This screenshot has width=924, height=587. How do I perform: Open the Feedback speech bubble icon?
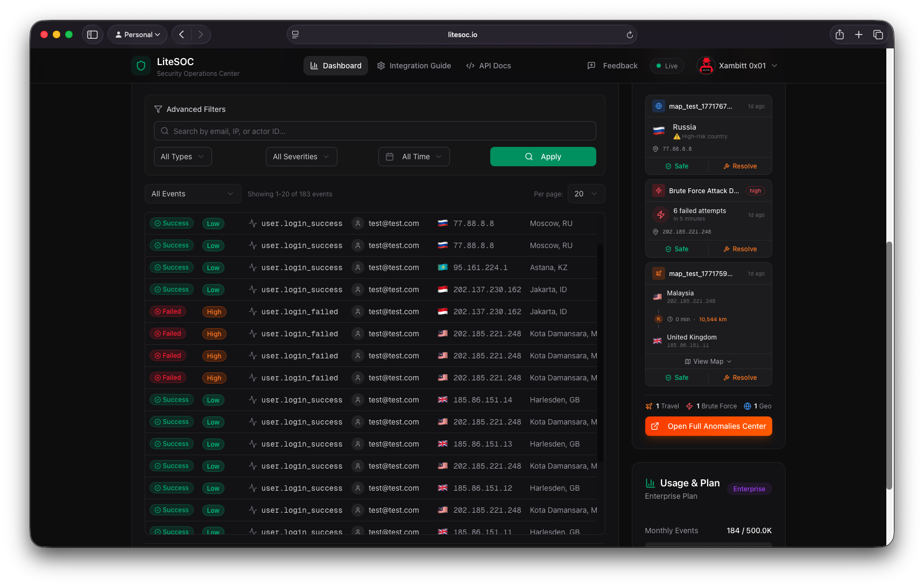[591, 65]
